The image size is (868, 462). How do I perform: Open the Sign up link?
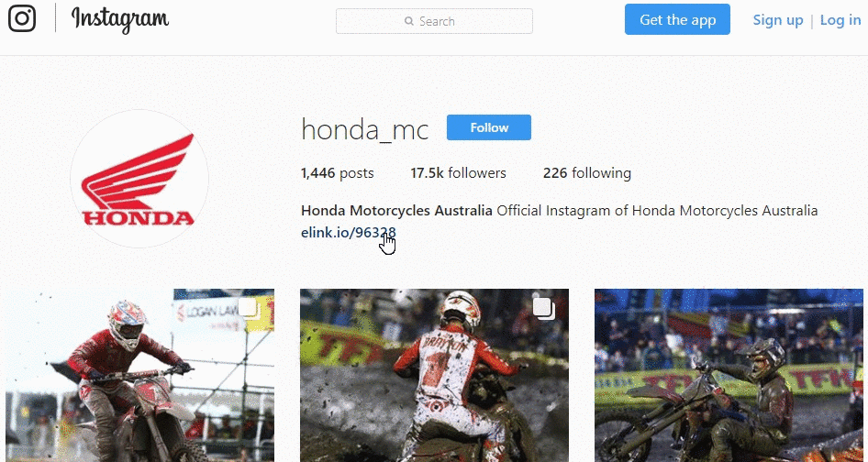(778, 20)
